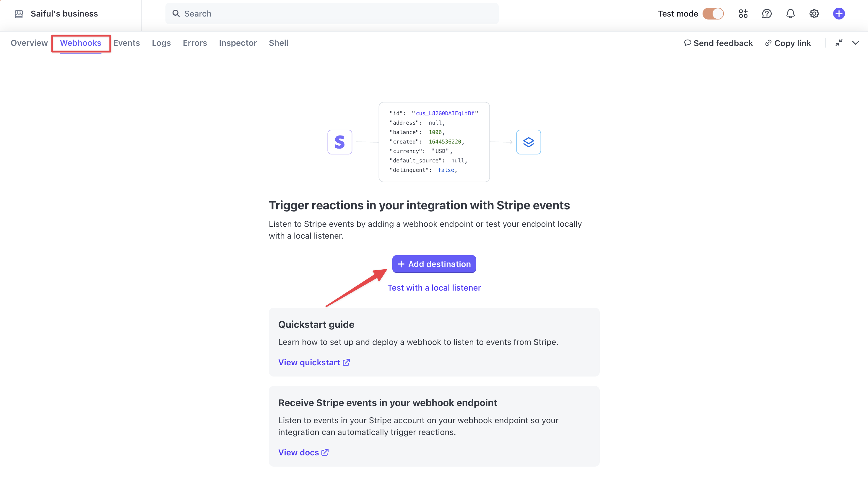Click the Stripe 'S' logo icon in diagram
The height and width of the screenshot is (479, 868).
[x=339, y=141]
